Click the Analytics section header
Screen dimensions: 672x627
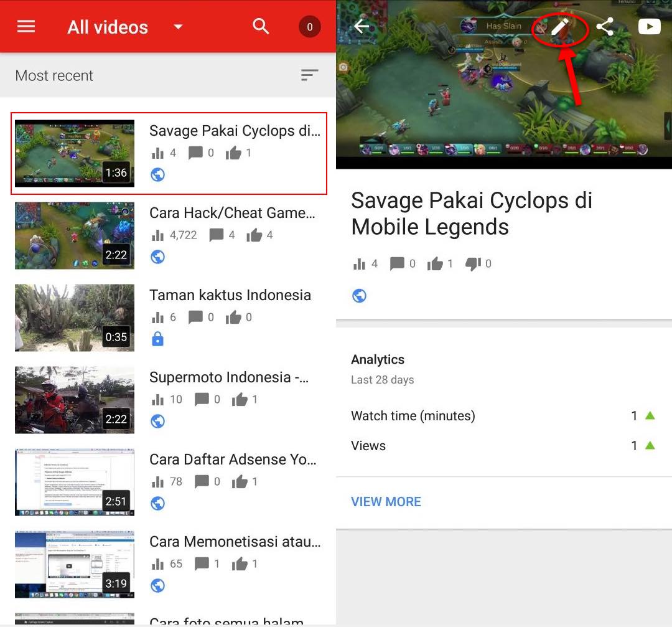tap(378, 359)
